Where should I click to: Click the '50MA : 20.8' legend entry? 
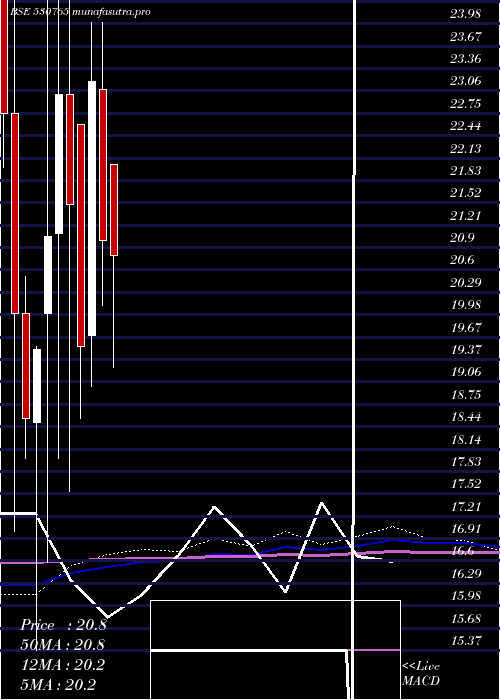[63, 645]
